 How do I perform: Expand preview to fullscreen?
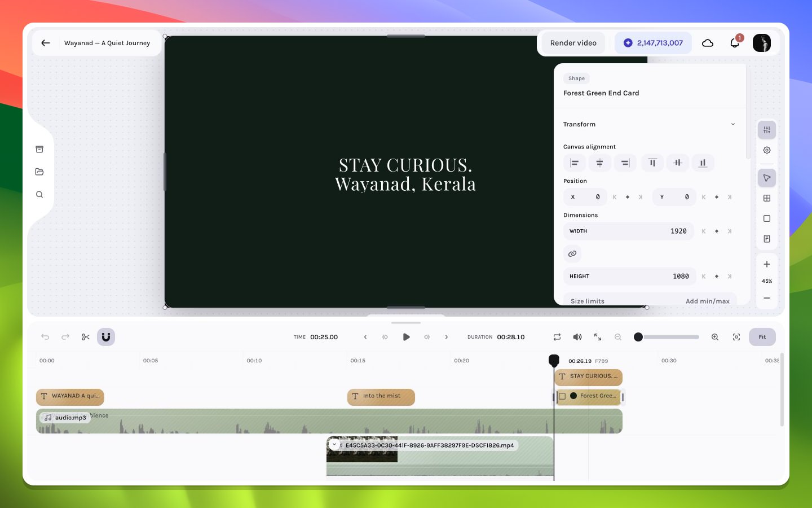point(598,337)
